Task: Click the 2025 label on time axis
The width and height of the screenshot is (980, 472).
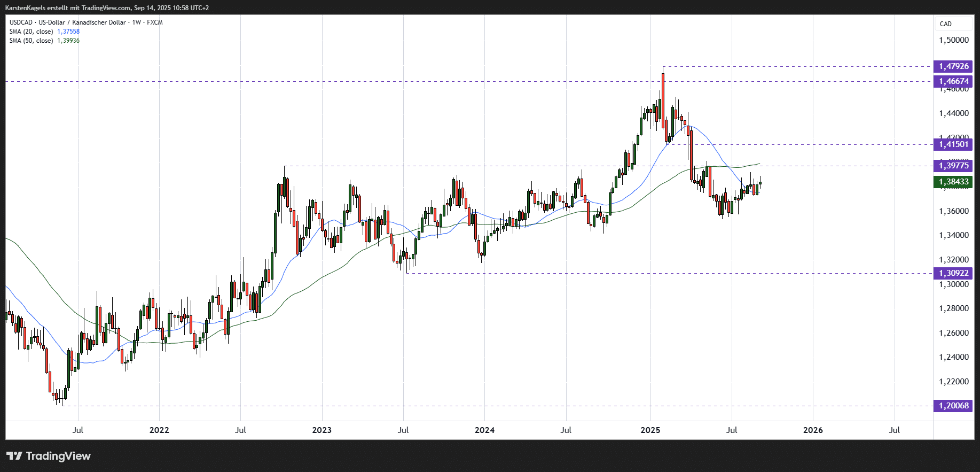Action: [650, 430]
